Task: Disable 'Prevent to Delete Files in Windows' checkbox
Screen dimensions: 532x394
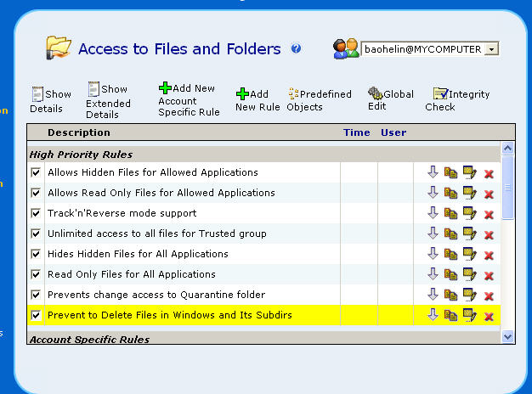Action: (36, 315)
